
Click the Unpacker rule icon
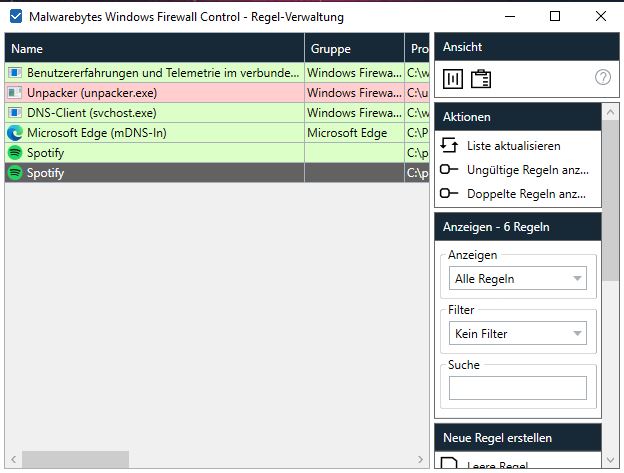[15, 93]
